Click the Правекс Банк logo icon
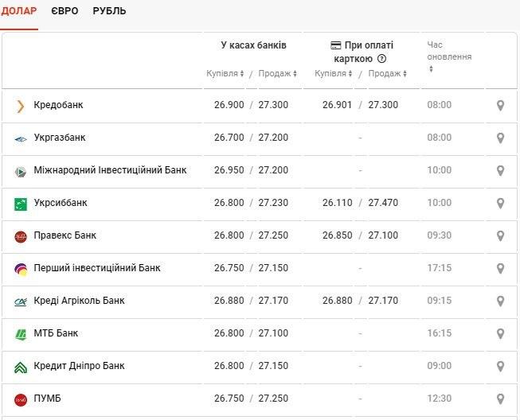This screenshot has width=520, height=420. tap(21, 236)
